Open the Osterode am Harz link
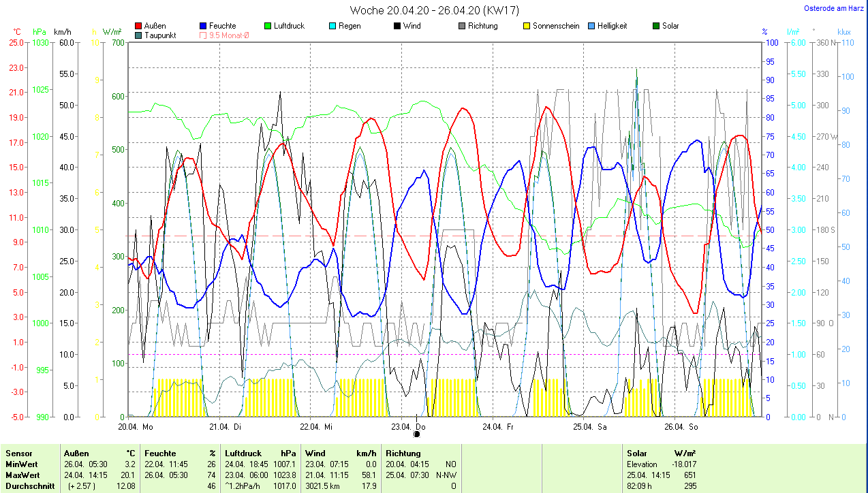868x493 pixels. point(834,8)
